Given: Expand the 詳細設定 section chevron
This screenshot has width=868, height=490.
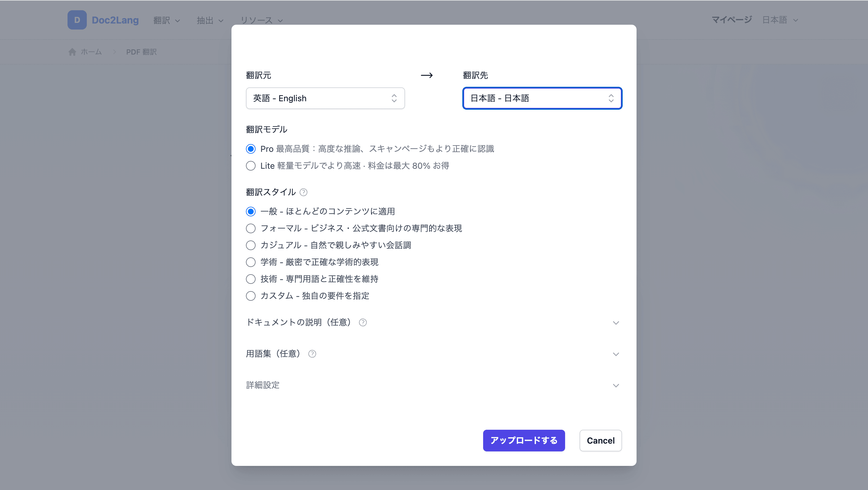Looking at the screenshot, I should tap(616, 385).
